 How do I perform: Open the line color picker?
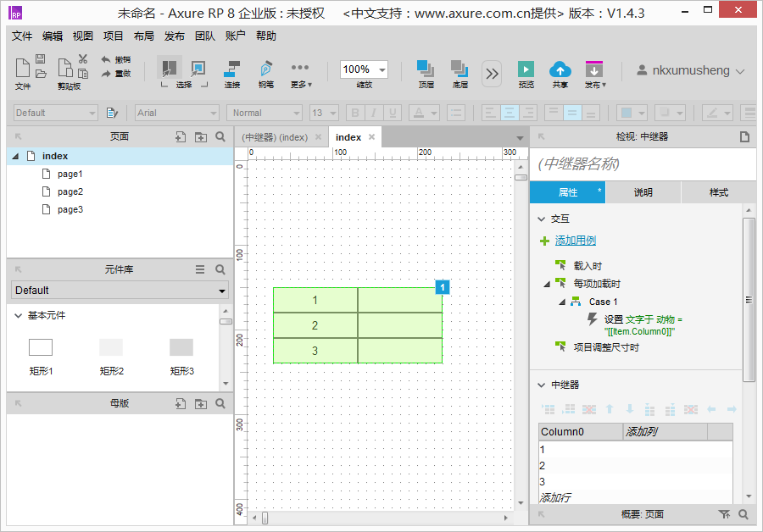[x=717, y=113]
